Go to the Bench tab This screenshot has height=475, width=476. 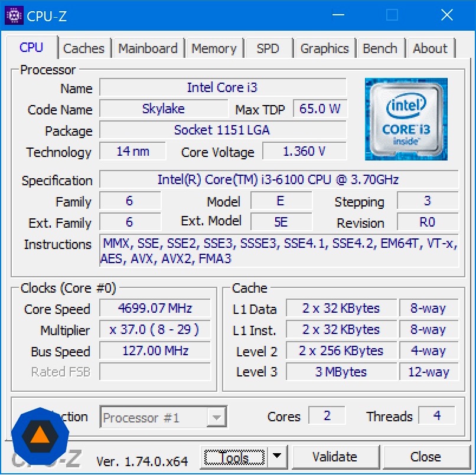click(380, 48)
